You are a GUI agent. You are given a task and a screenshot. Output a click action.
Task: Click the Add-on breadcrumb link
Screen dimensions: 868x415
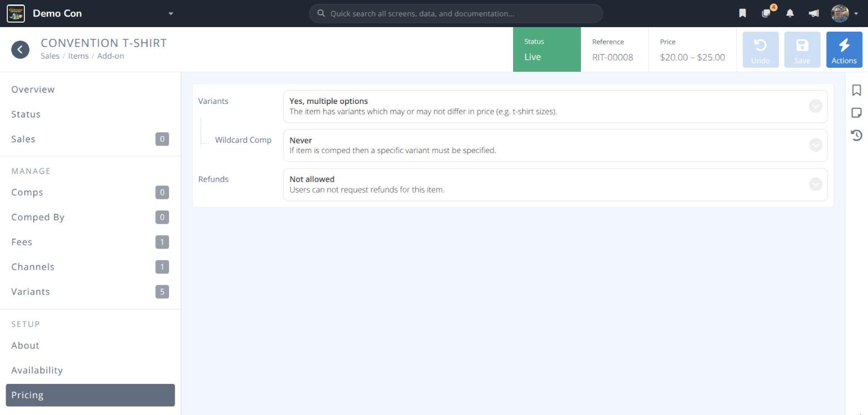pyautogui.click(x=110, y=56)
